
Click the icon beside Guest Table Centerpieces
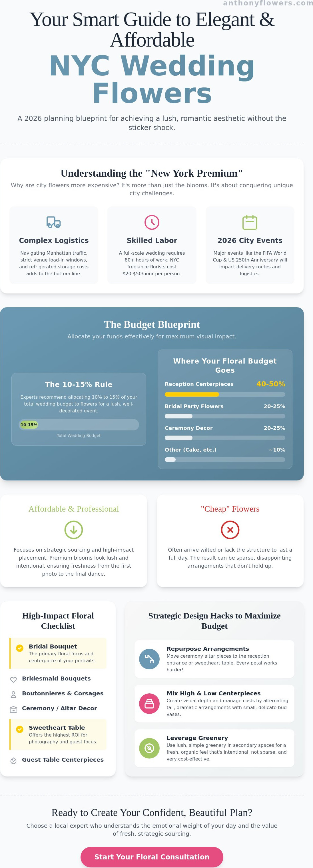pos(13,761)
